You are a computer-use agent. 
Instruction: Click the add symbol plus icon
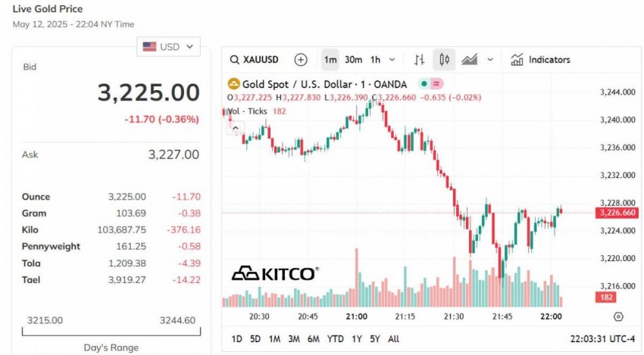click(x=301, y=60)
